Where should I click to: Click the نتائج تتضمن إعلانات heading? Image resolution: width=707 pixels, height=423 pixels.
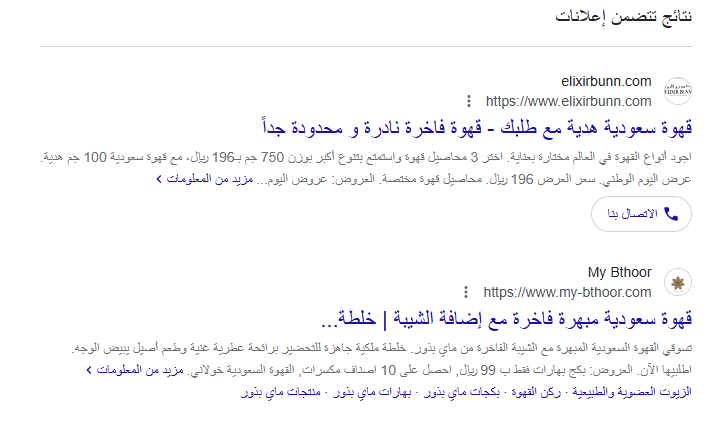[x=624, y=17]
